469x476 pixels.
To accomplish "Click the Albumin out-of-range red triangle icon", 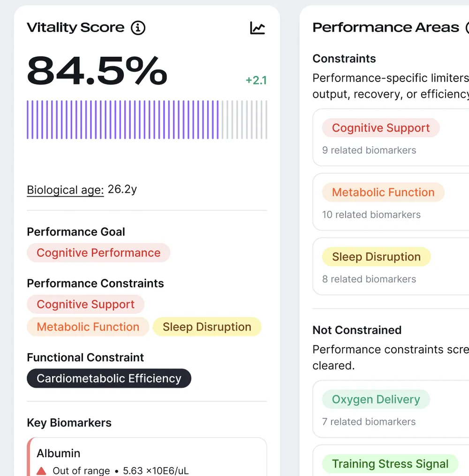I will 41,470.
